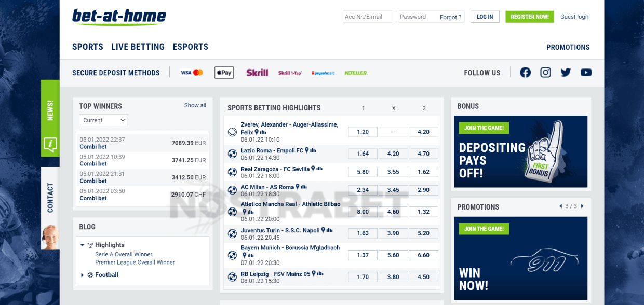The height and width of the screenshot is (305, 644).
Task: Open statistics icon for Juventus Turin - S.S.C. Napoli
Action: (x=330, y=230)
